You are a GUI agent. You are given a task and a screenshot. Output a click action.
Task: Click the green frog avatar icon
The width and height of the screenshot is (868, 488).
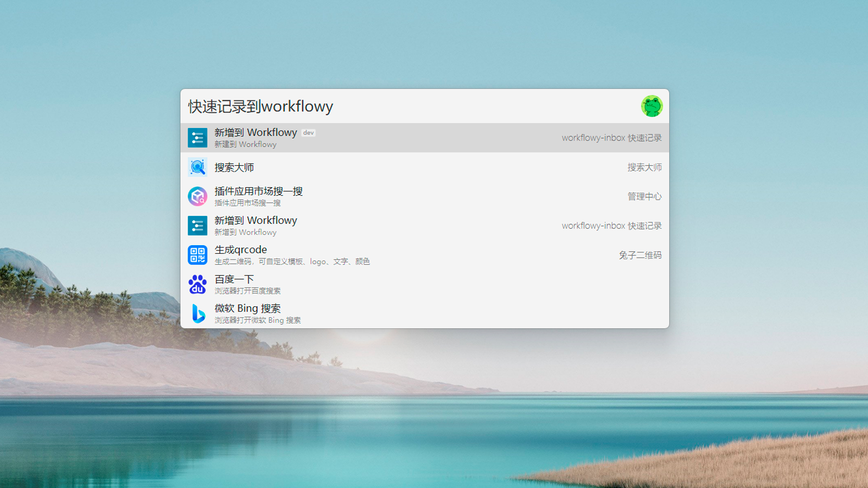click(652, 106)
